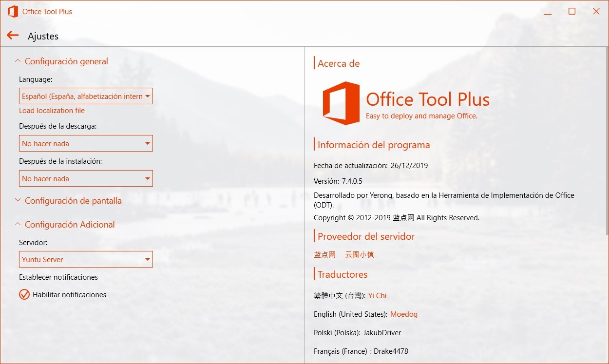Viewport: 609px width, 364px height.
Task: Open the Después de la descarga dropdown
Action: pyautogui.click(x=86, y=143)
